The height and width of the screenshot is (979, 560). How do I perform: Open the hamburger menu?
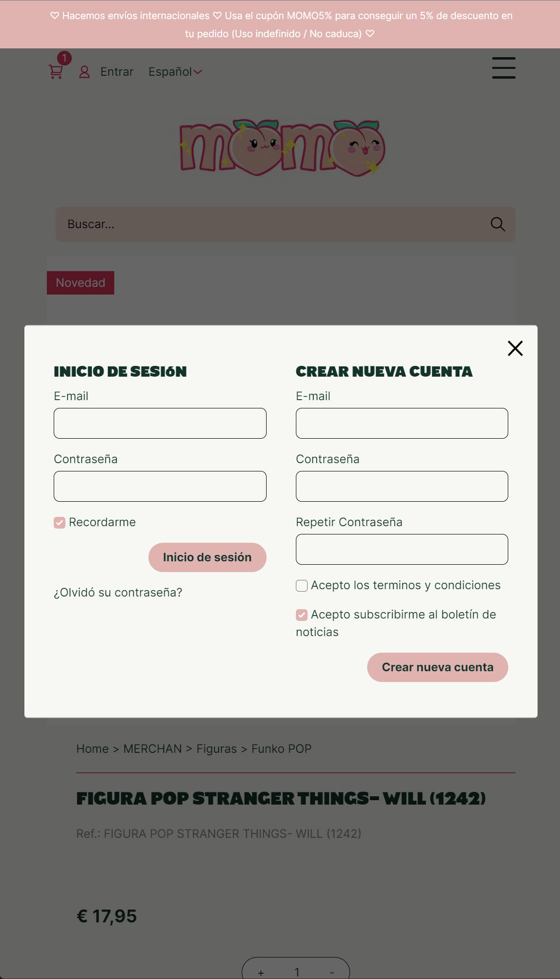(503, 67)
